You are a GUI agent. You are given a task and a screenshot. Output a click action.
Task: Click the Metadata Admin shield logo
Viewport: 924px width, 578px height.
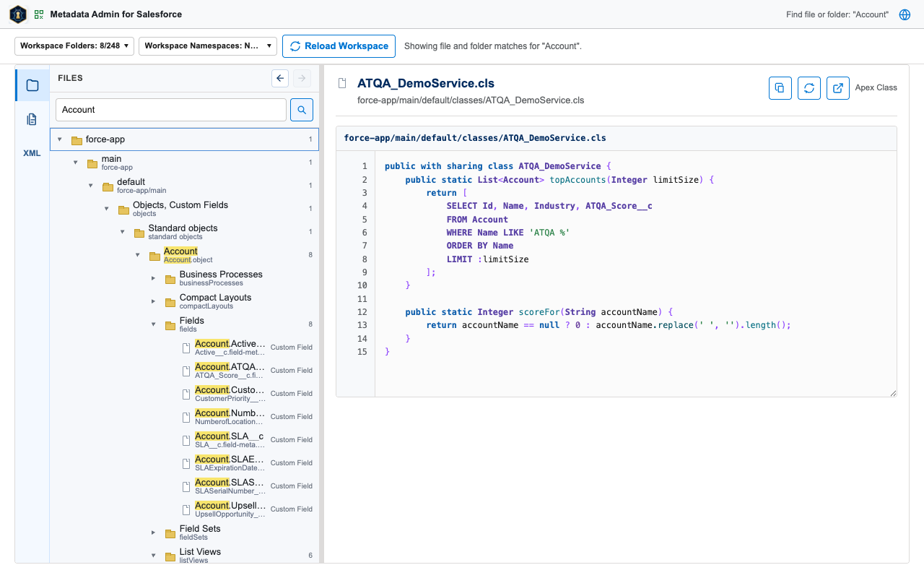[18, 14]
